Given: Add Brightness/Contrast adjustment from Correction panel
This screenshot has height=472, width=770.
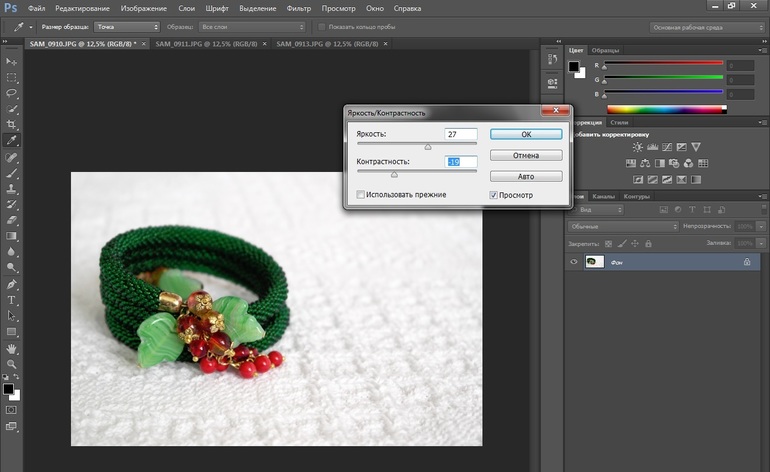Looking at the screenshot, I should [636, 147].
